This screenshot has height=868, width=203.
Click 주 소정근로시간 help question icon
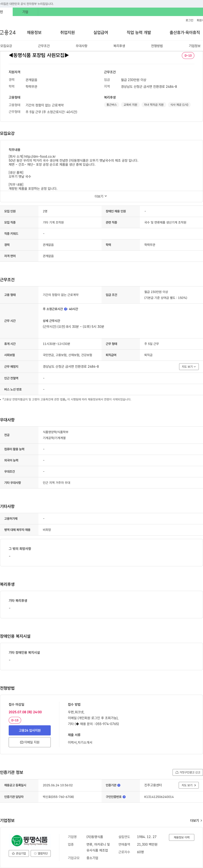(x=66, y=309)
